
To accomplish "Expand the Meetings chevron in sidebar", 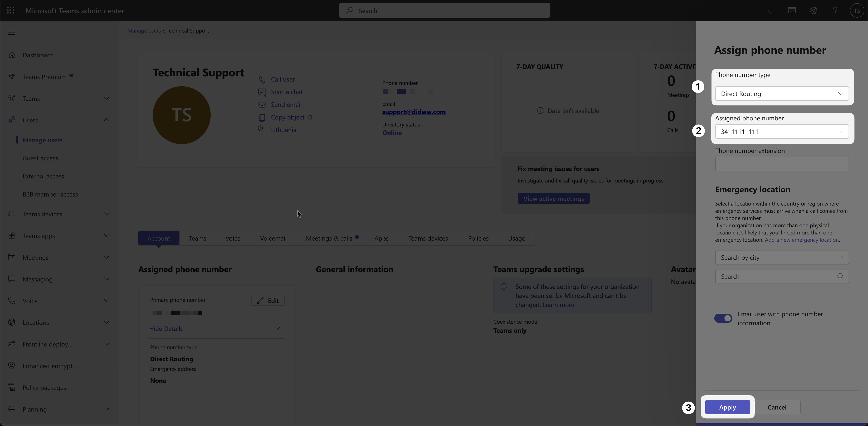I will [106, 257].
